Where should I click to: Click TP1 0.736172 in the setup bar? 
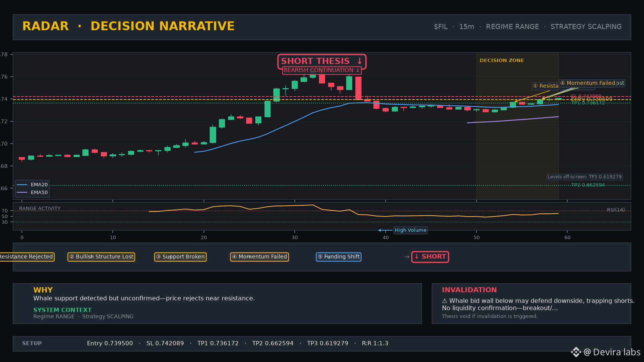click(x=218, y=343)
